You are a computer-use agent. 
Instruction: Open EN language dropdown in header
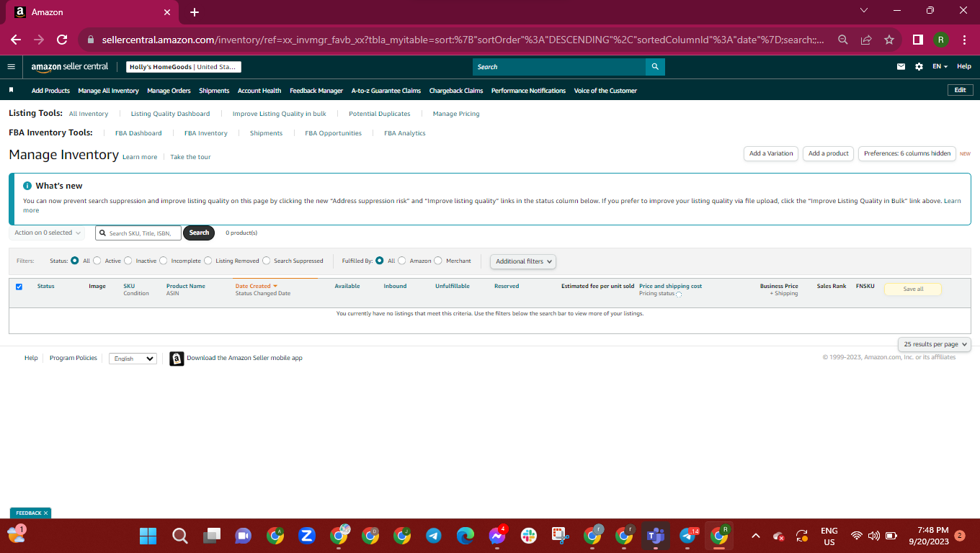click(x=940, y=67)
